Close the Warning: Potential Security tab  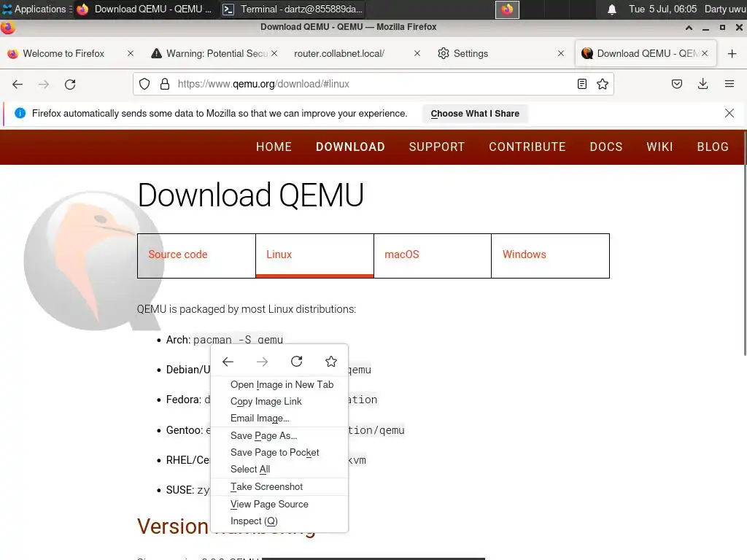[274, 53]
